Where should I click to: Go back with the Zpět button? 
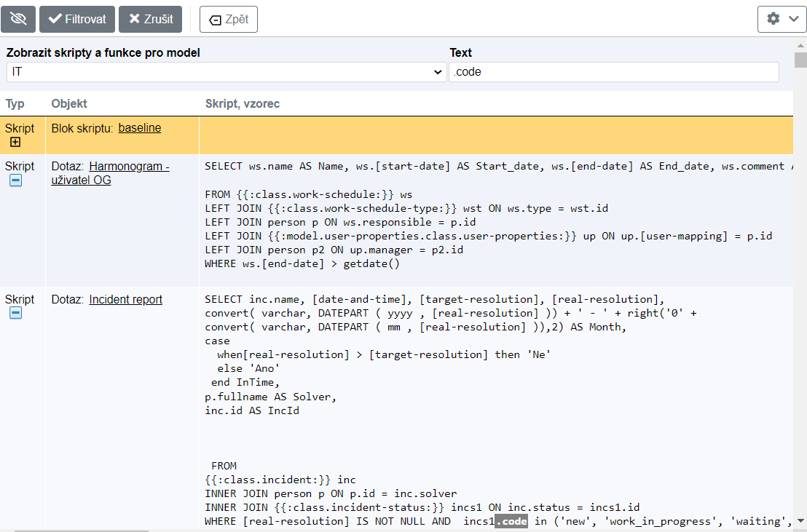coord(229,20)
